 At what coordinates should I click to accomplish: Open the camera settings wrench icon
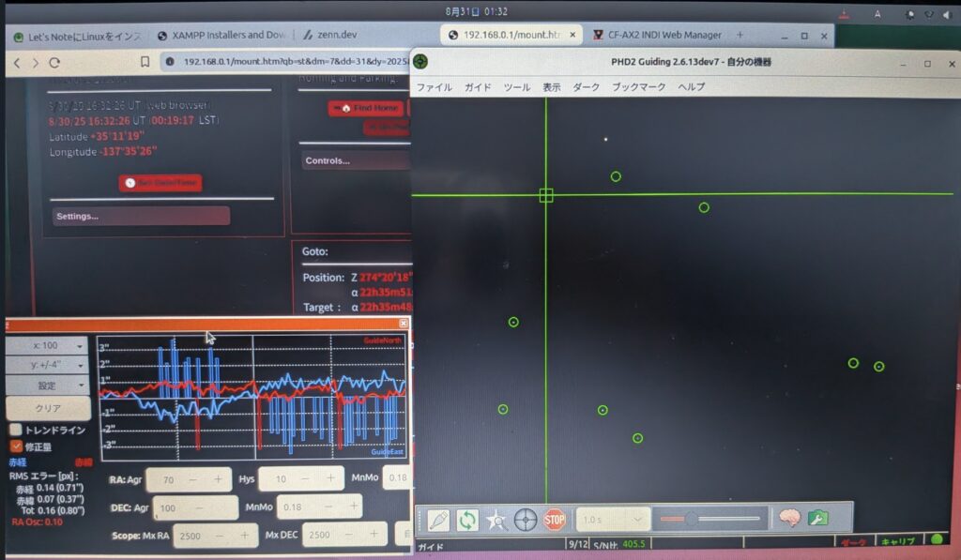point(817,518)
